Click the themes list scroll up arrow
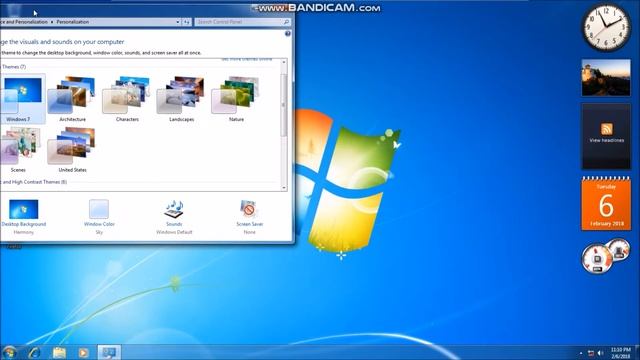Viewport: 640px width, 360px height. coord(284,62)
